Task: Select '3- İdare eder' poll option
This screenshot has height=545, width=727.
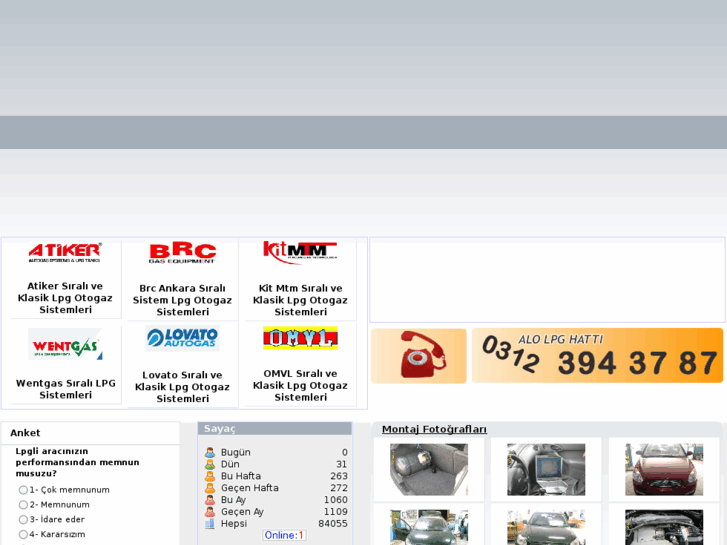Action: pos(23,519)
